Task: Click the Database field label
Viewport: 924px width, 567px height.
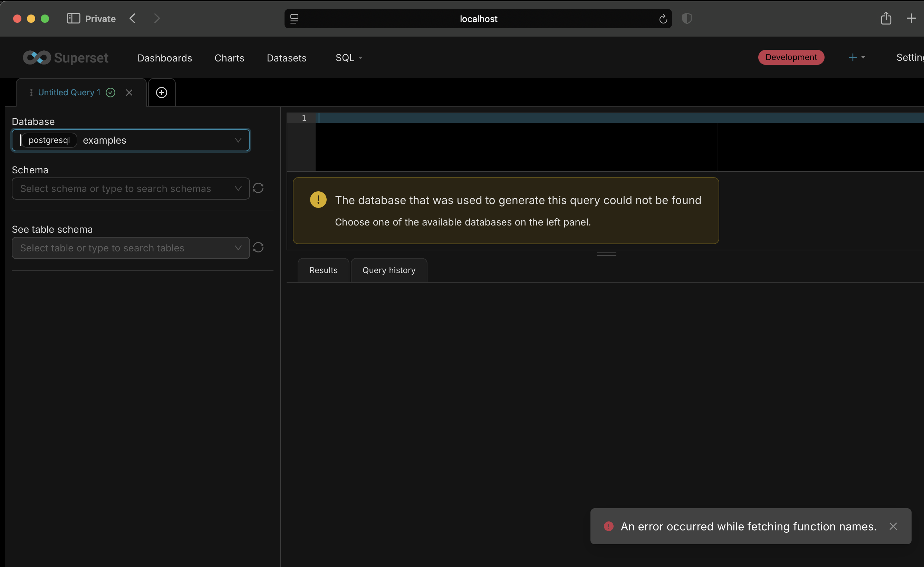Action: [33, 122]
